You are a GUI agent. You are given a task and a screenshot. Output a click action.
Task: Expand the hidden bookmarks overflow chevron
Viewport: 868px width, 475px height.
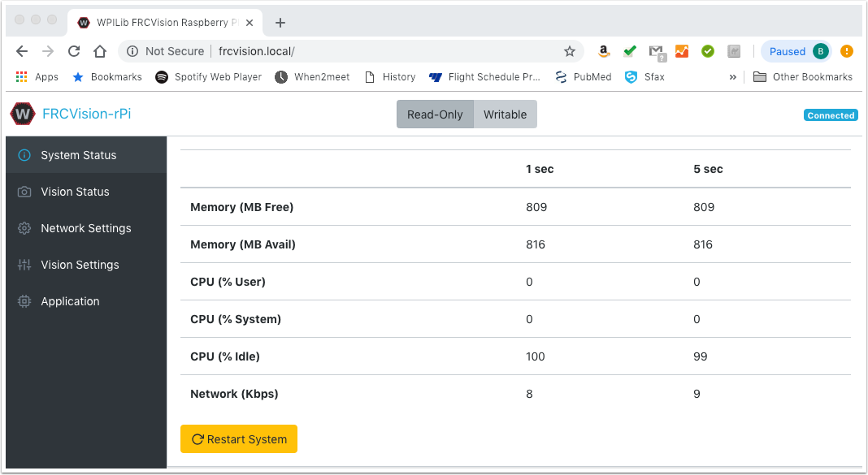click(732, 77)
